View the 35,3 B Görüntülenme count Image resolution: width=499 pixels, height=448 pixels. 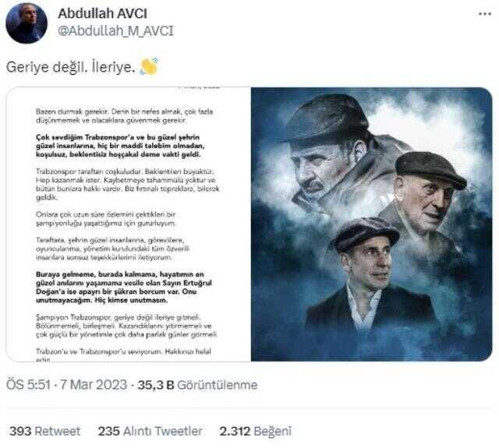coord(197,385)
